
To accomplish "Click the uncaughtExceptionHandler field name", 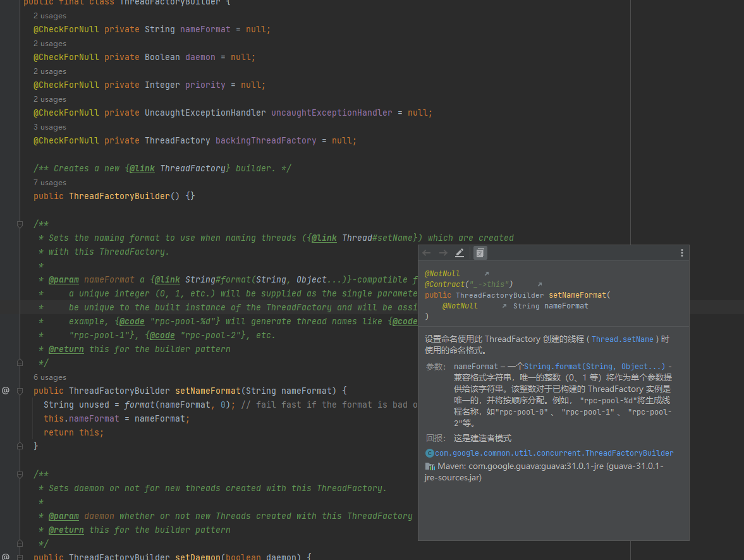I will (x=331, y=113).
